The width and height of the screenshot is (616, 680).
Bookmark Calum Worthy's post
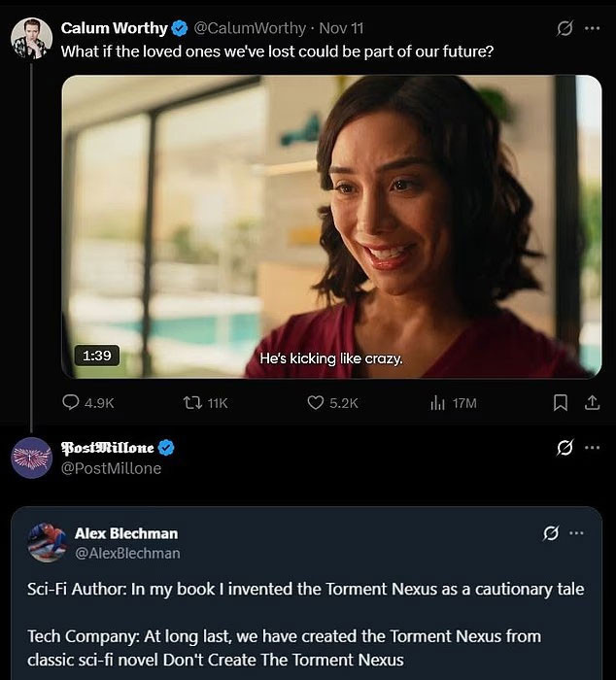click(561, 402)
